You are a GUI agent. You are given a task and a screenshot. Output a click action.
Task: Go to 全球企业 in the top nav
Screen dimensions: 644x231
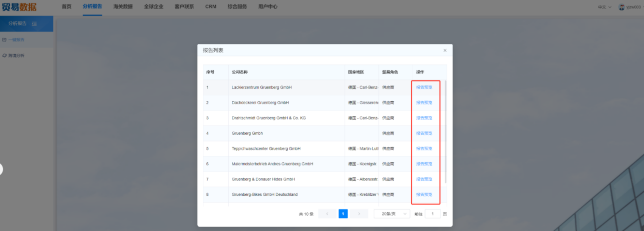[154, 6]
